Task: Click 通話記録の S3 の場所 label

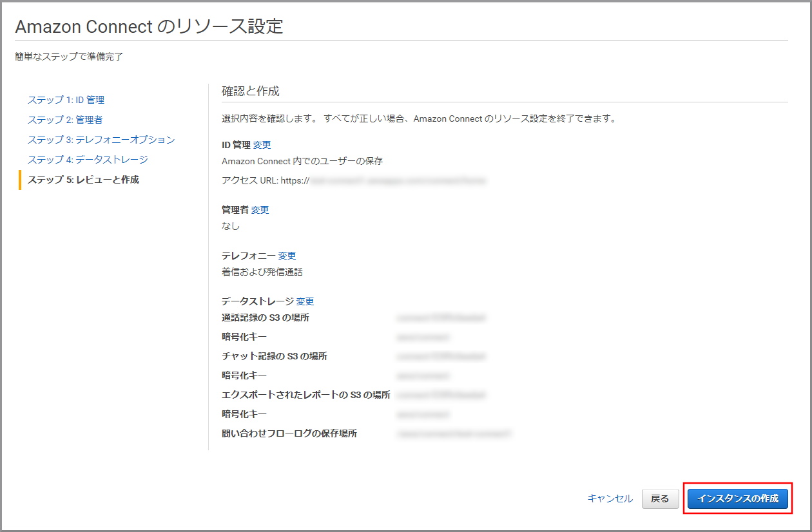Action: point(266,318)
